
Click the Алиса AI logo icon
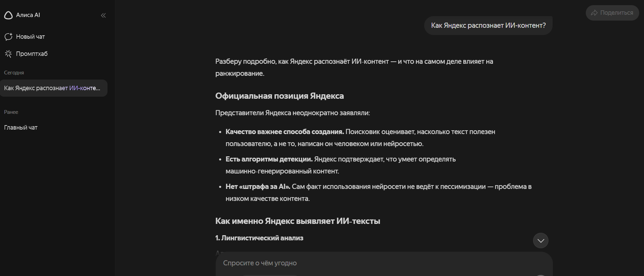[8, 15]
